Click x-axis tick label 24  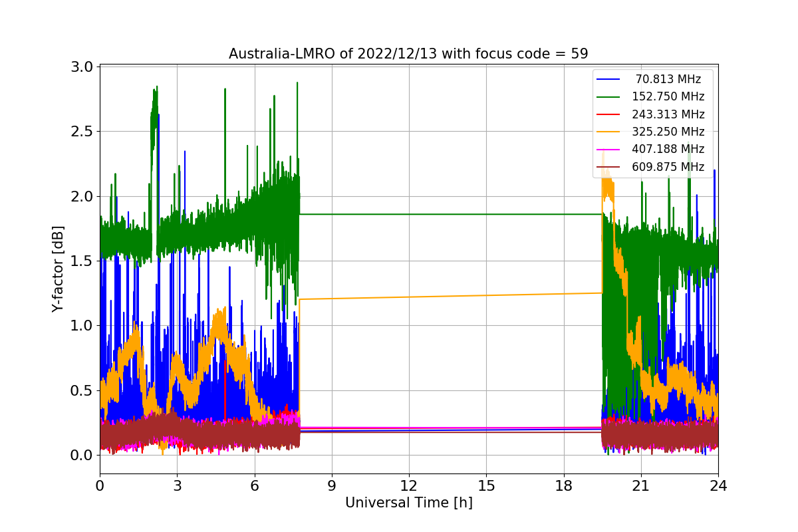(x=718, y=486)
